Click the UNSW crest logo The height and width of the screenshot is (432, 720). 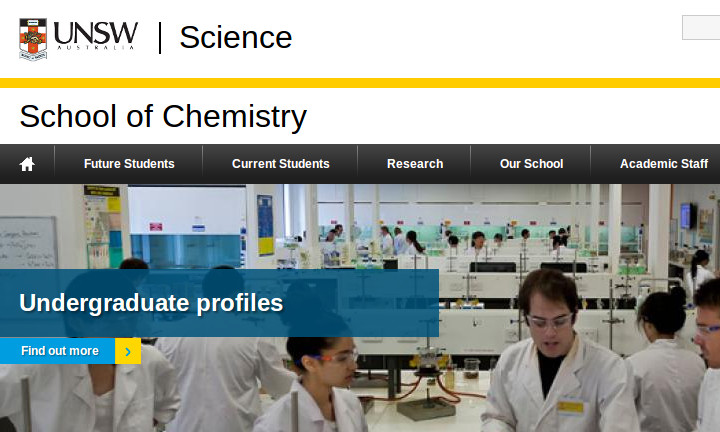coord(33,37)
